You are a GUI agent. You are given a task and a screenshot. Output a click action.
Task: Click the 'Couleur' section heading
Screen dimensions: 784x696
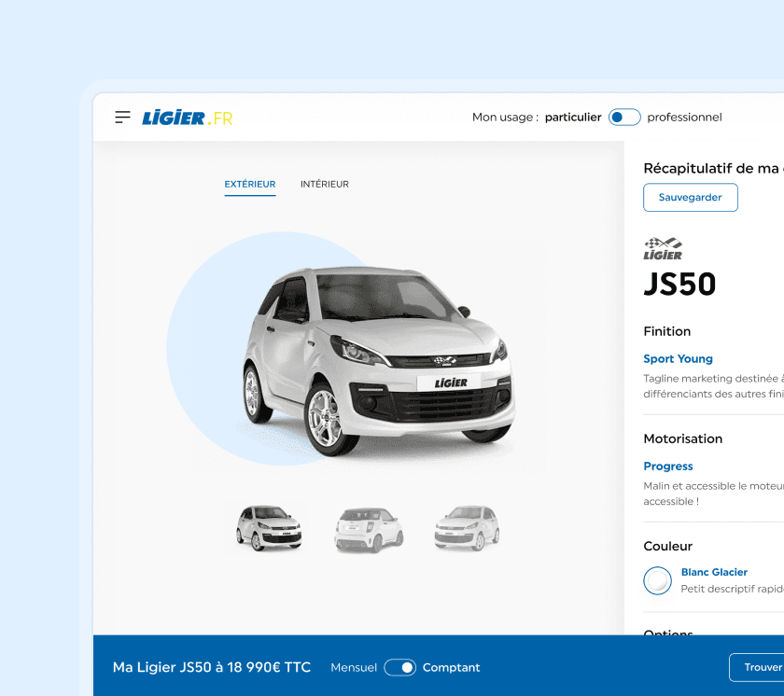(x=668, y=546)
